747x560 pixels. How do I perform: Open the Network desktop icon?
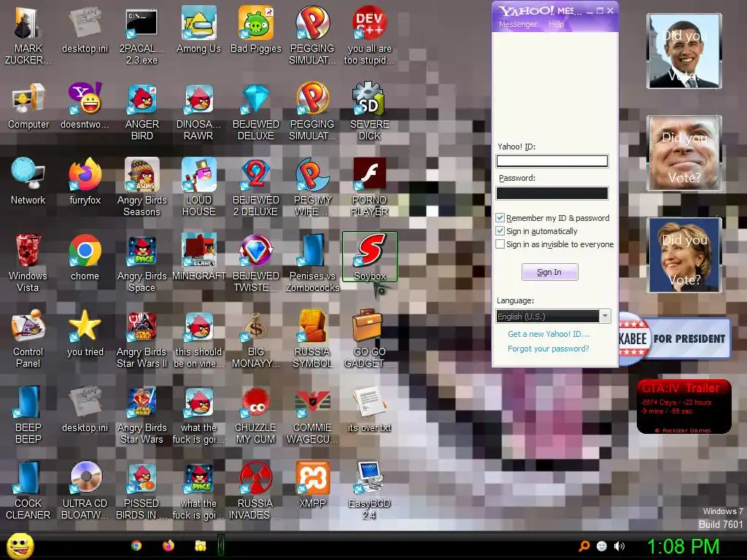(x=28, y=181)
